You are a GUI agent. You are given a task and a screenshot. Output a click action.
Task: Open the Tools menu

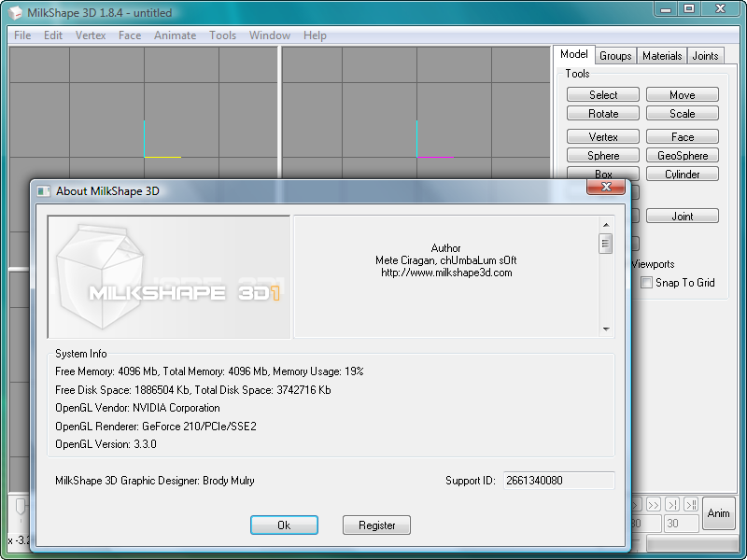coord(222,35)
